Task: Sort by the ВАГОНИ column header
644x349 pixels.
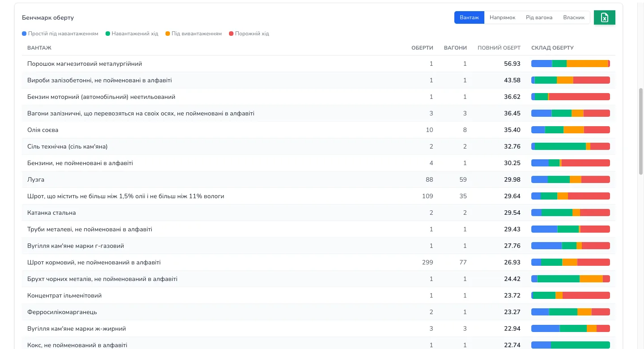Action: [455, 48]
